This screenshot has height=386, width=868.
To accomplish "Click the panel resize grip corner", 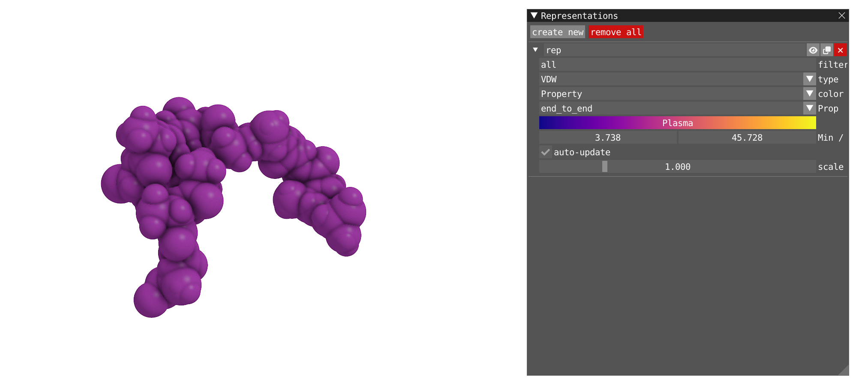I will point(844,371).
